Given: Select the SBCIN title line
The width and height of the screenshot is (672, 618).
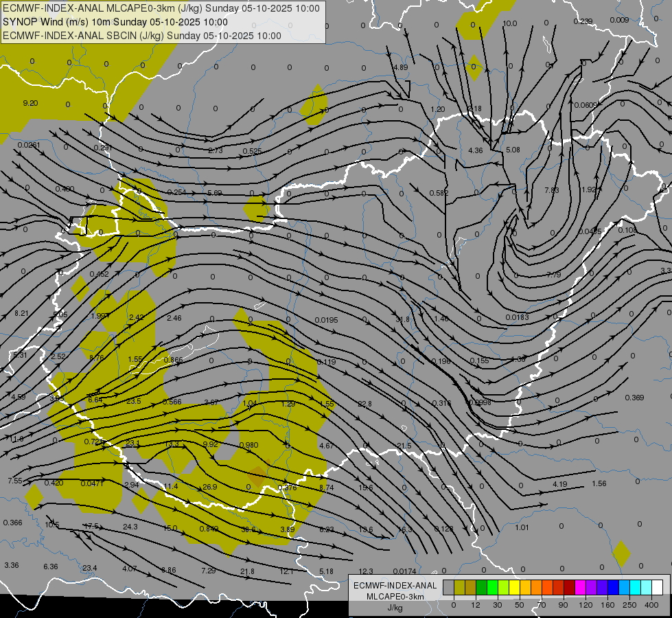Looking at the screenshot, I should coord(142,36).
